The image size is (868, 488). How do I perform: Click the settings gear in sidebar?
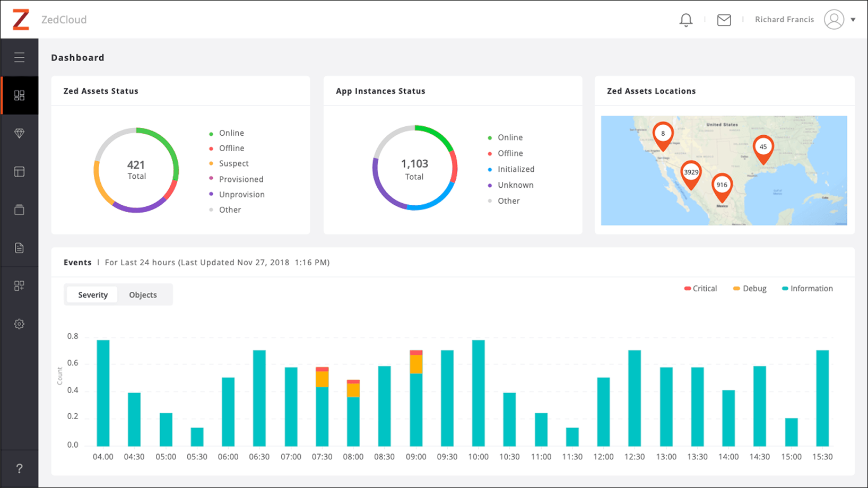tap(19, 324)
